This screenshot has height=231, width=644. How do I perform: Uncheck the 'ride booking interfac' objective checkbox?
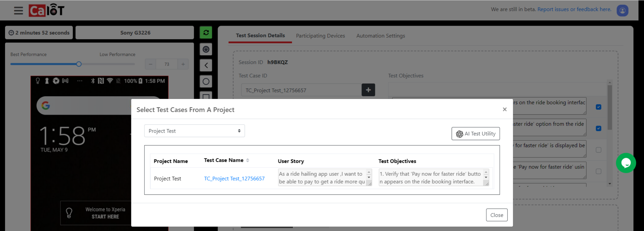pyautogui.click(x=598, y=107)
